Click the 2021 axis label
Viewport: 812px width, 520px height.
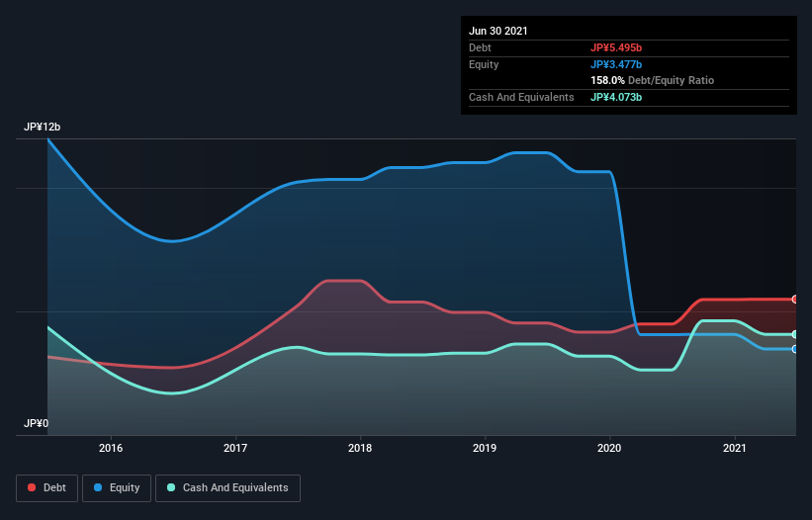[734, 448]
